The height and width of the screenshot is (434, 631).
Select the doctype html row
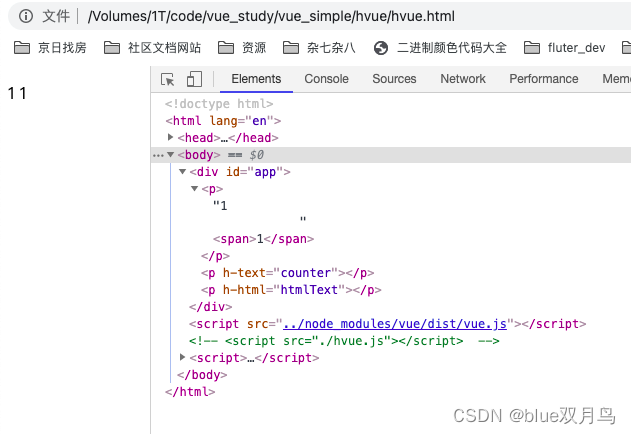[x=219, y=104]
